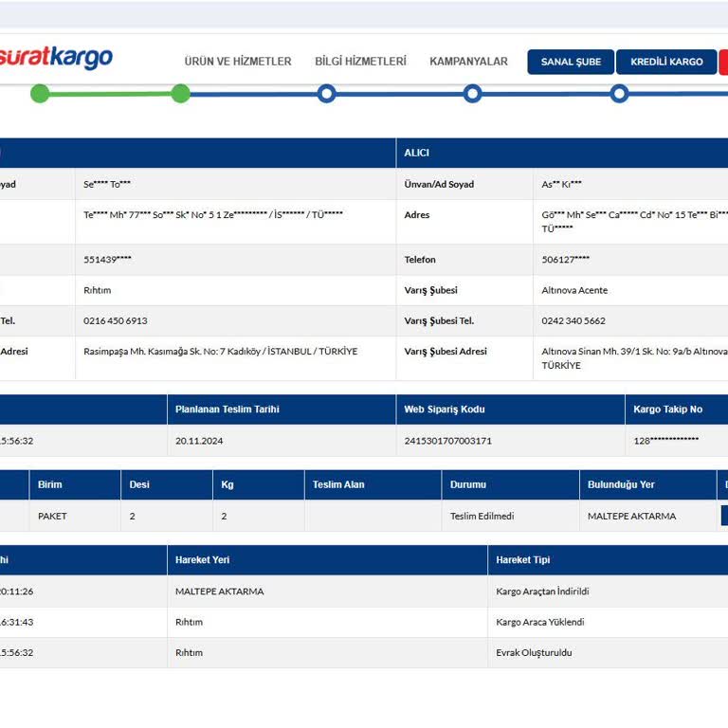Click the blue button next to MALTEPE AKTARMA
This screenshot has height=728, width=728.
coord(724,516)
